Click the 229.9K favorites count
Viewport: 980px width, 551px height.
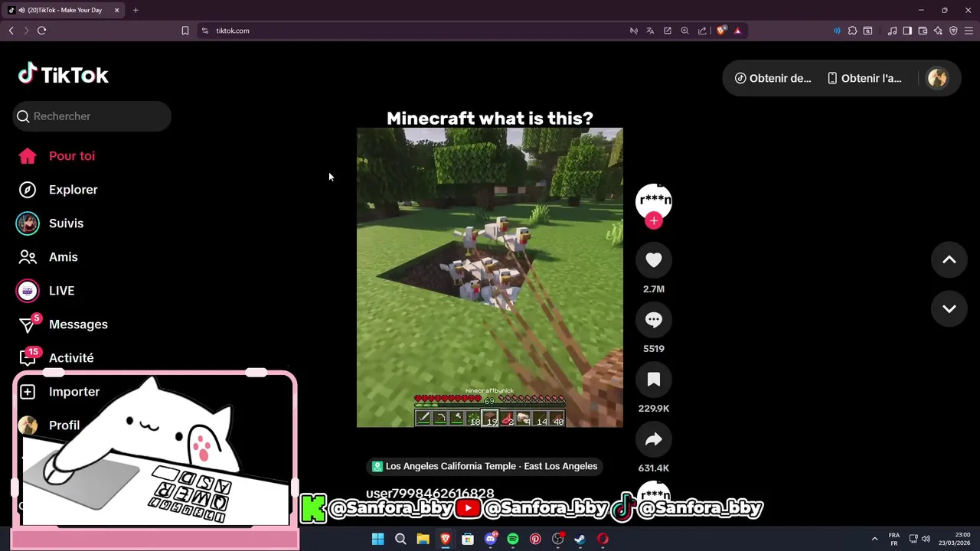click(x=654, y=409)
